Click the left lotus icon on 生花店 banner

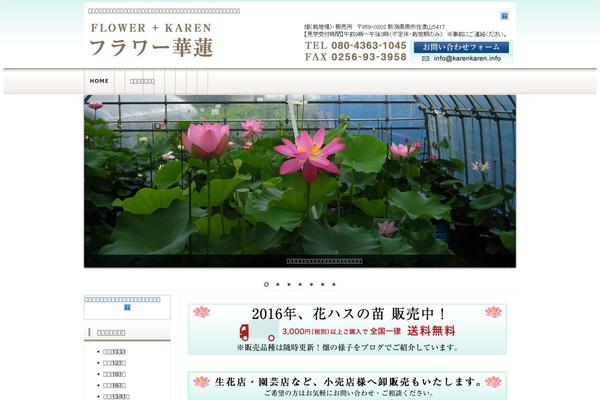coord(201,382)
